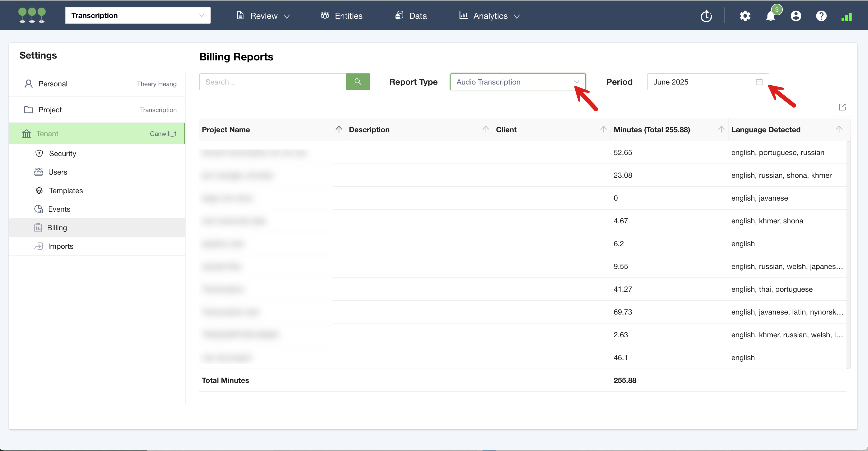
Task: Expand the Report Type dropdown
Action: click(x=518, y=82)
